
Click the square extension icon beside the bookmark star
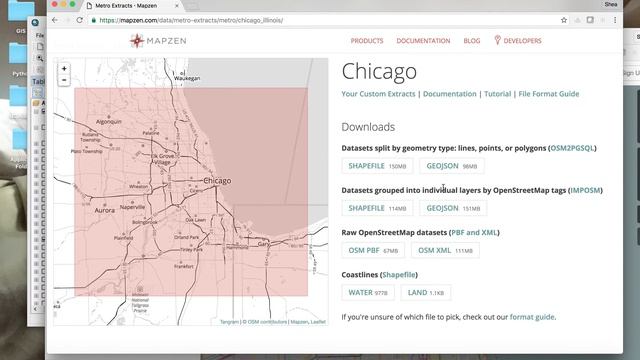click(590, 20)
